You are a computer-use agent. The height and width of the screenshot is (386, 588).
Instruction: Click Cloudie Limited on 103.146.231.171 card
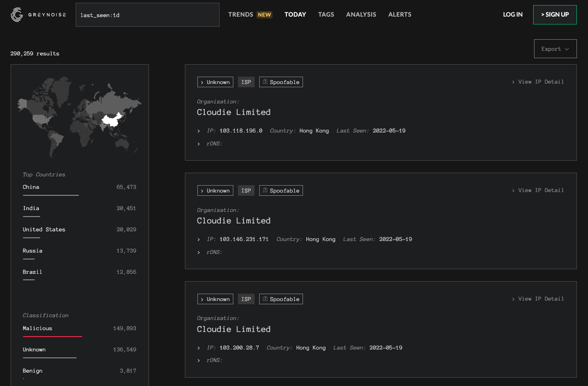234,221
